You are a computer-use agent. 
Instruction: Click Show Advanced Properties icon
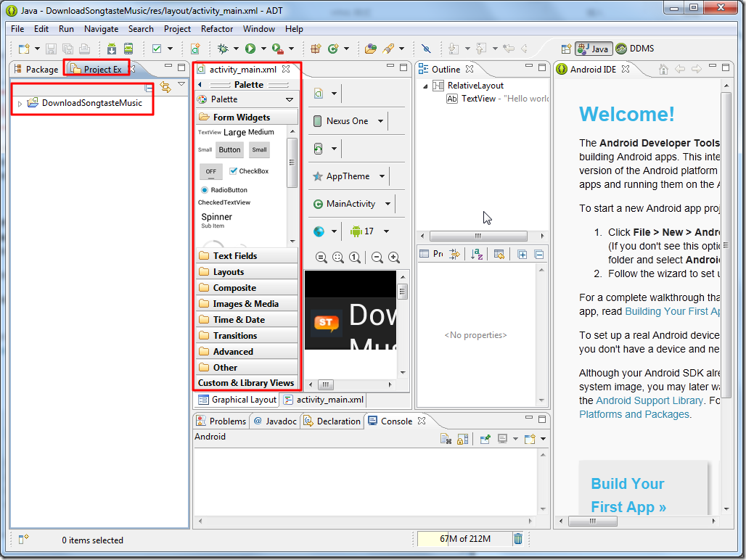tap(455, 255)
